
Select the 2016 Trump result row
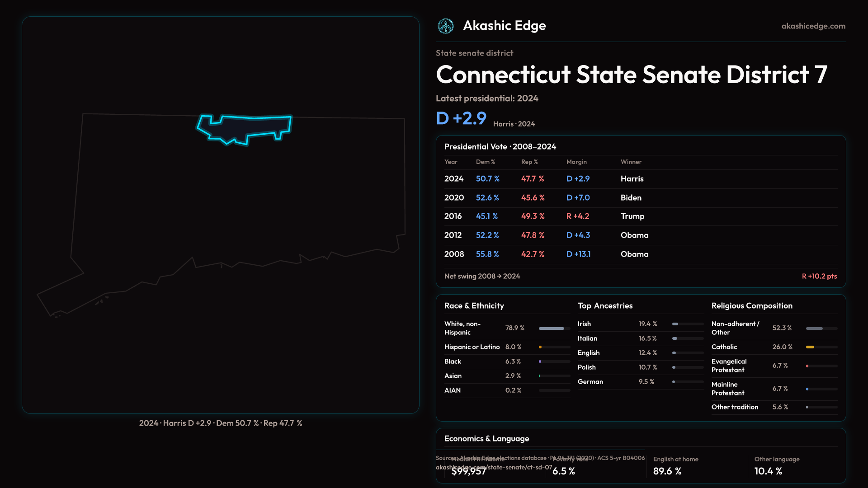[640, 216]
